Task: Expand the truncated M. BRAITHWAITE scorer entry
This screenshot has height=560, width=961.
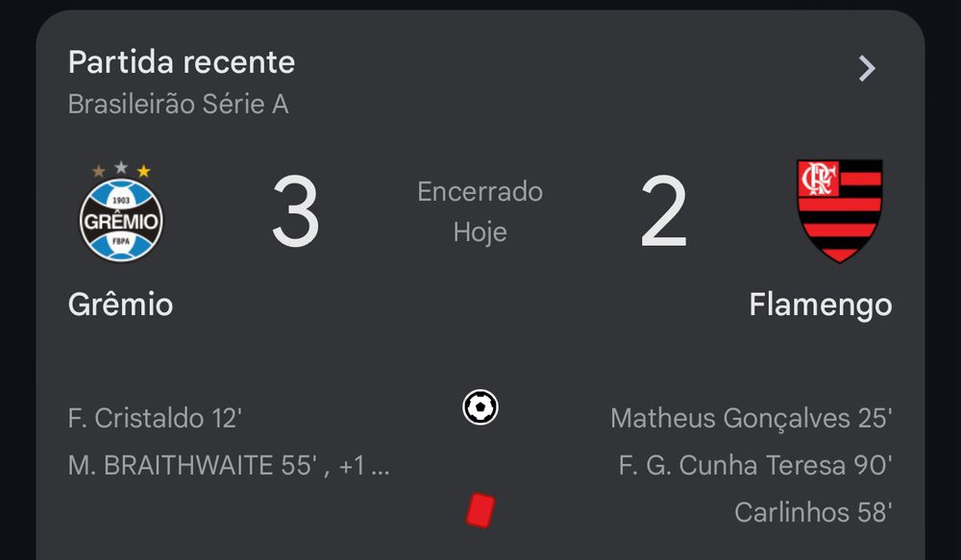Action: pyautogui.click(x=229, y=466)
